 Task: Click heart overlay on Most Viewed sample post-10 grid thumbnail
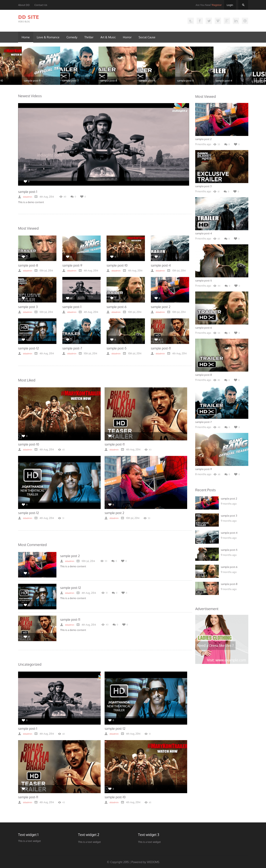[112, 257]
